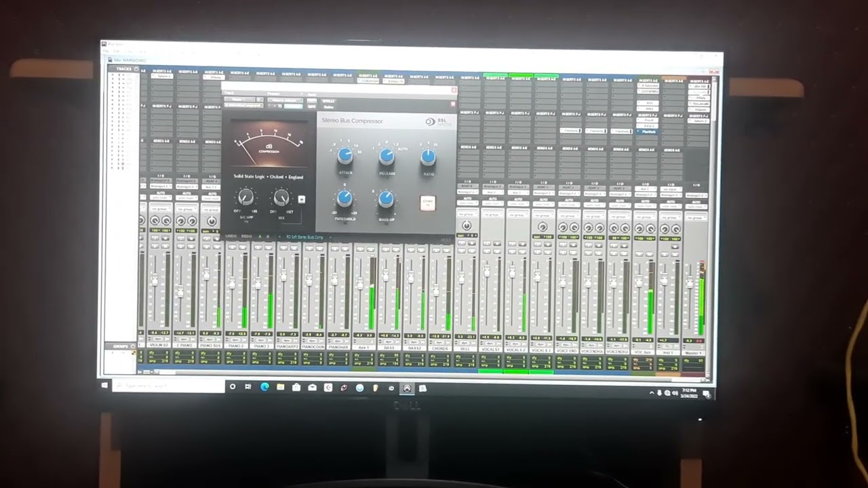Click the SSL Native logo
Image resolution: width=868 pixels, height=488 pixels.
tap(439, 122)
